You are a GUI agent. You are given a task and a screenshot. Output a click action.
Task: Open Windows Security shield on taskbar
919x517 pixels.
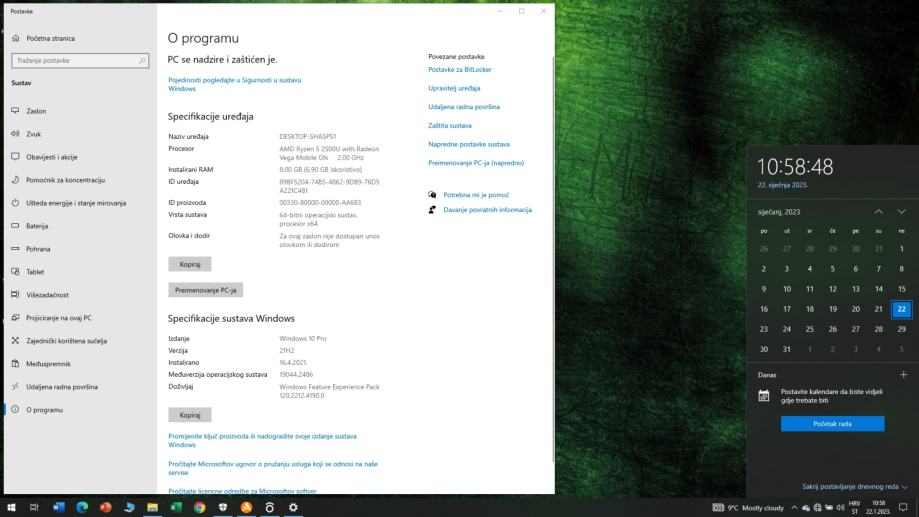(223, 507)
